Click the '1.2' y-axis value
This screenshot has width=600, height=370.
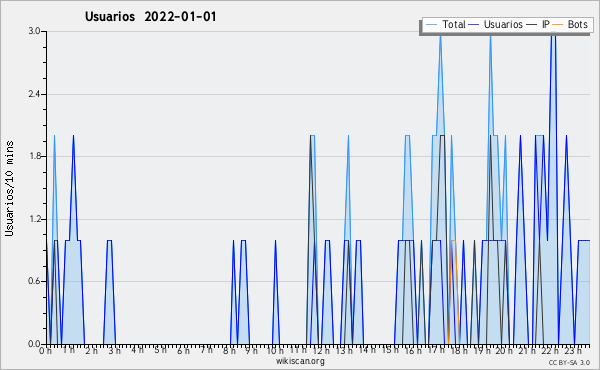(34, 219)
